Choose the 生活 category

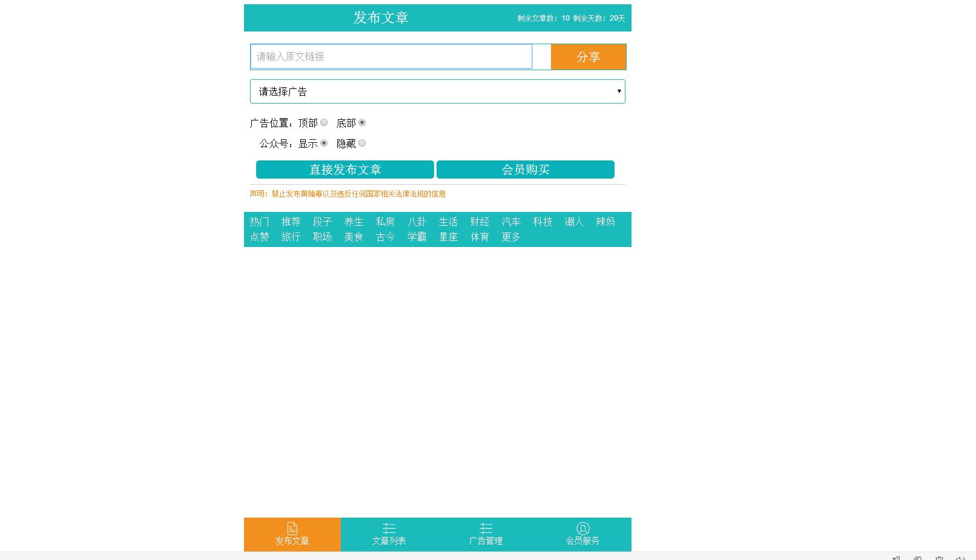click(449, 222)
